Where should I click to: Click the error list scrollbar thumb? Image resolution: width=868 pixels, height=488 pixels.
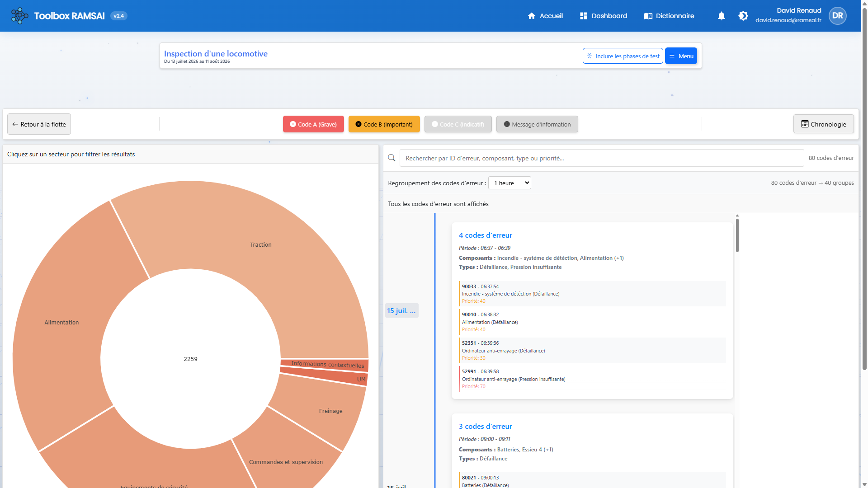737,235
